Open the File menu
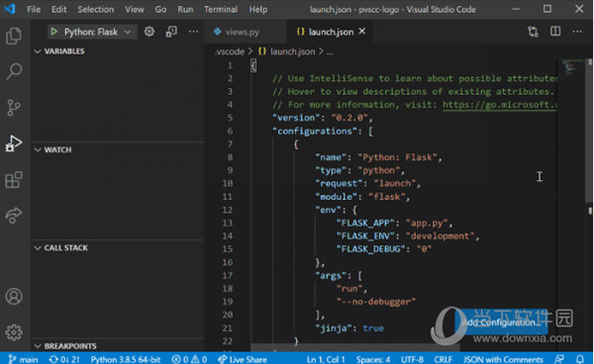Screen dimensions: 594x364 point(34,9)
